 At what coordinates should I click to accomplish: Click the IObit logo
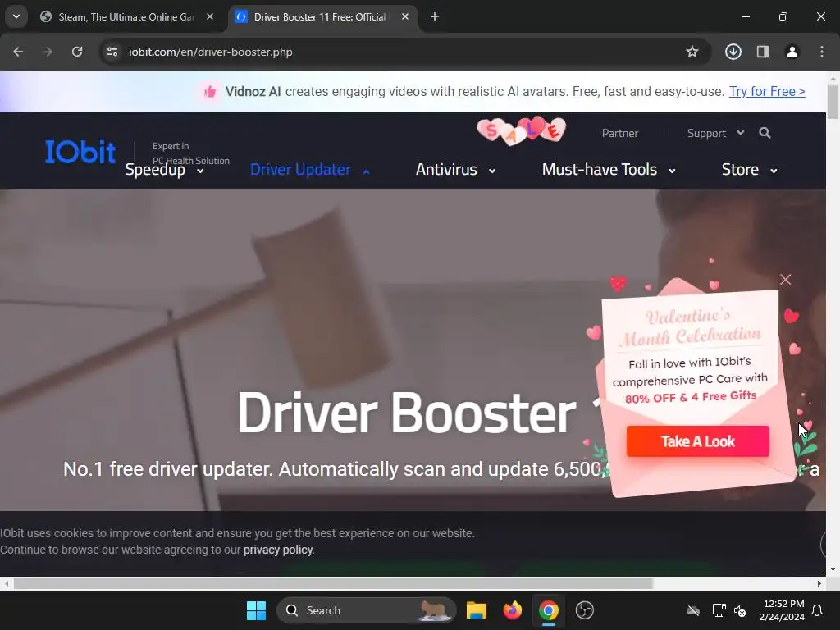tap(80, 152)
